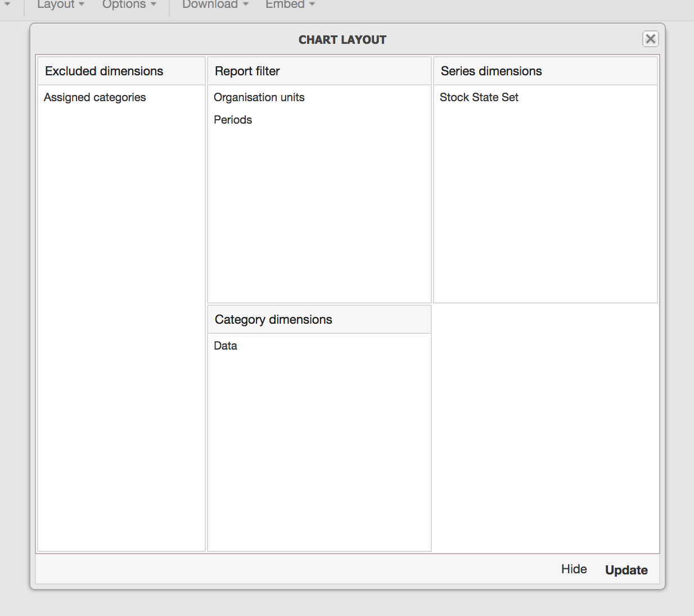Viewport: 694px width, 616px height.
Task: Expand the Download dropdown
Action: coord(215,4)
